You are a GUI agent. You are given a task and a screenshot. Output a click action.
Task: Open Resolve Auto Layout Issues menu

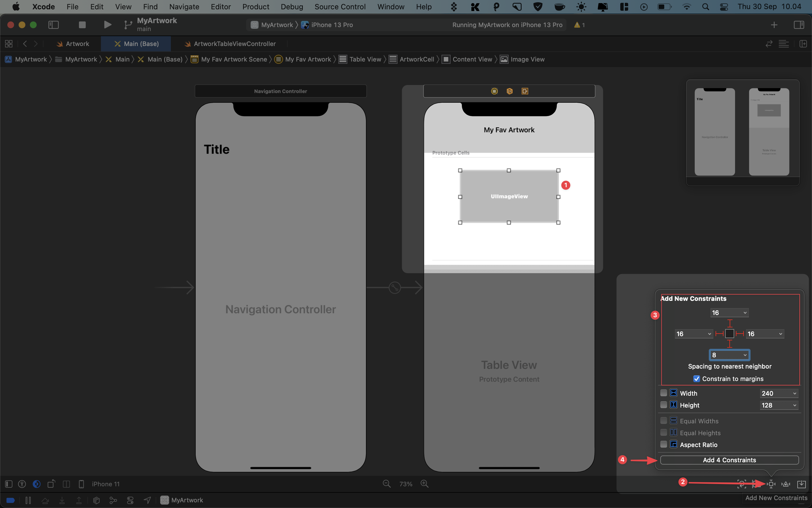tap(786, 484)
